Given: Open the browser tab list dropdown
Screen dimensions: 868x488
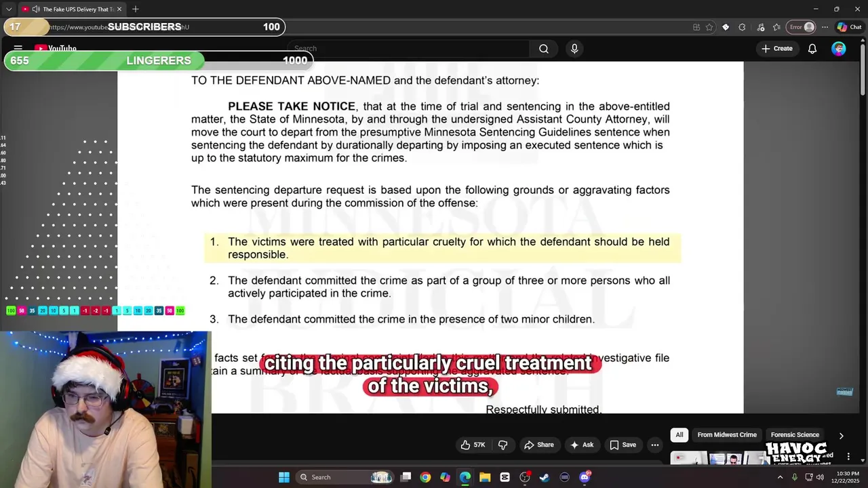Looking at the screenshot, I should click(9, 9).
